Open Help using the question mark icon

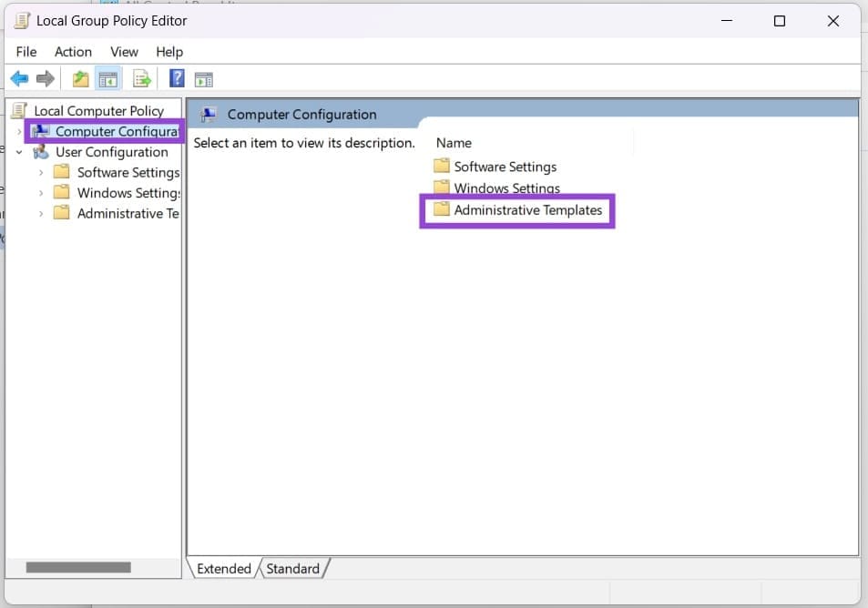(176, 78)
